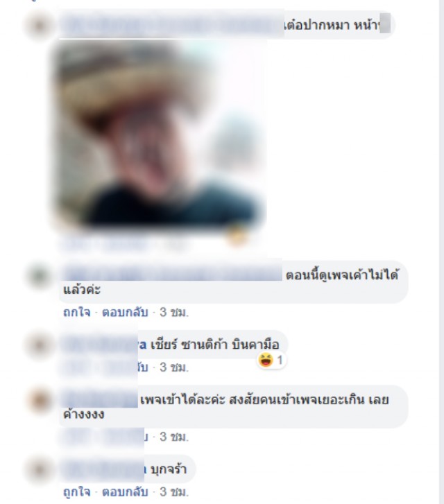444x504 pixels.
Task: Open avatar beside the 'เพจเข้าได้ละค่ะ' comment
Action: [40, 401]
